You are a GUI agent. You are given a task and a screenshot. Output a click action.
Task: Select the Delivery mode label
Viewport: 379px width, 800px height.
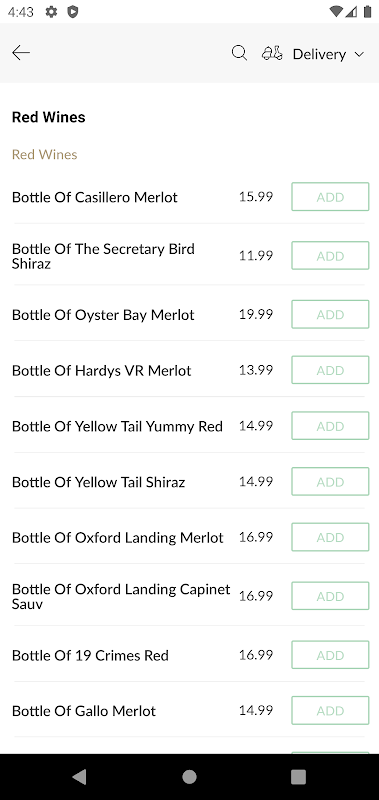[319, 54]
